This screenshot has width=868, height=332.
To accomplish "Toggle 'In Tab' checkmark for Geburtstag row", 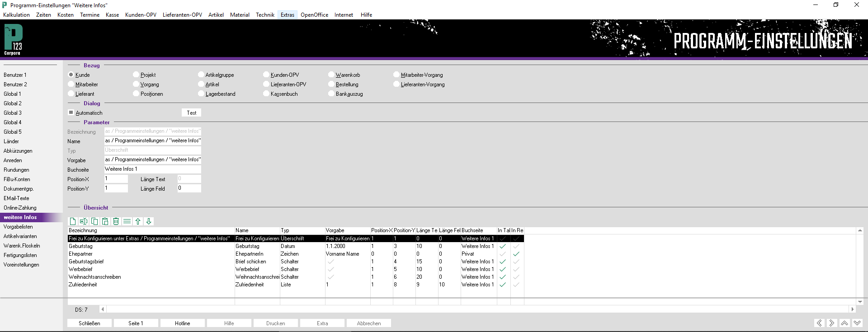I will [x=503, y=246].
